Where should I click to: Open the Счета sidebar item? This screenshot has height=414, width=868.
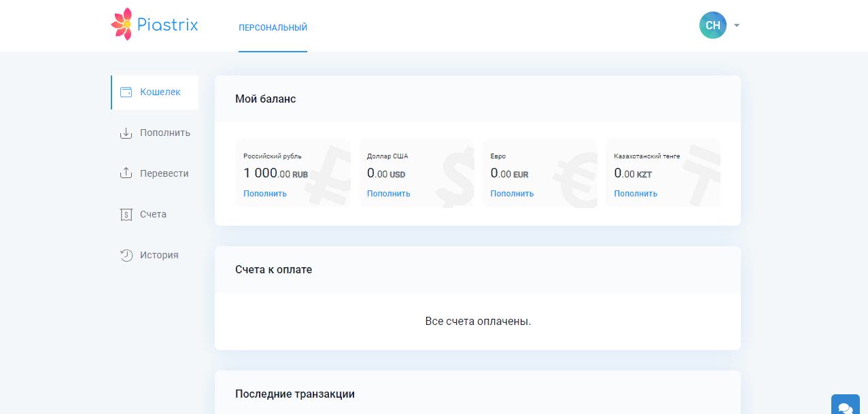point(153,214)
